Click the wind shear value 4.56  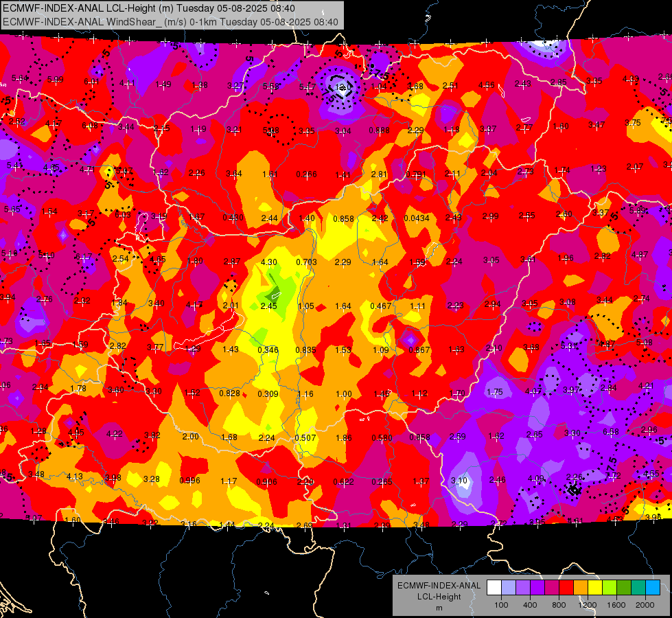tap(487, 85)
